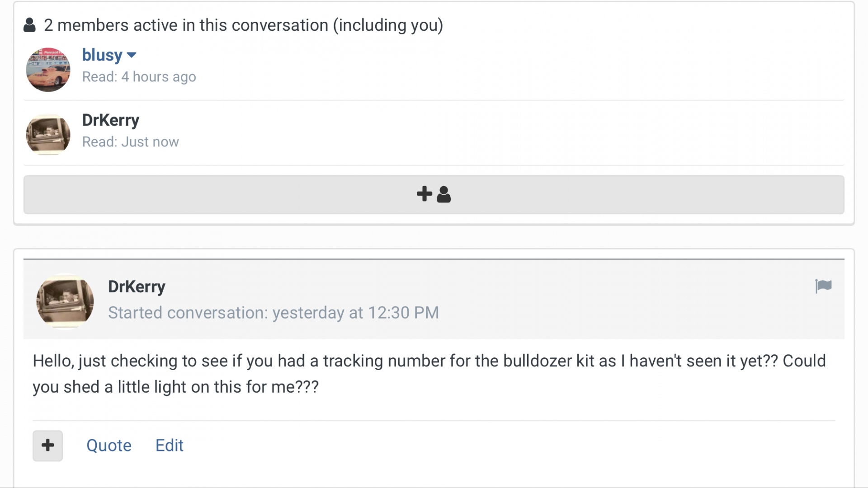This screenshot has height=488, width=868.
Task: Click DrKerry's name in the post header
Action: (x=137, y=286)
